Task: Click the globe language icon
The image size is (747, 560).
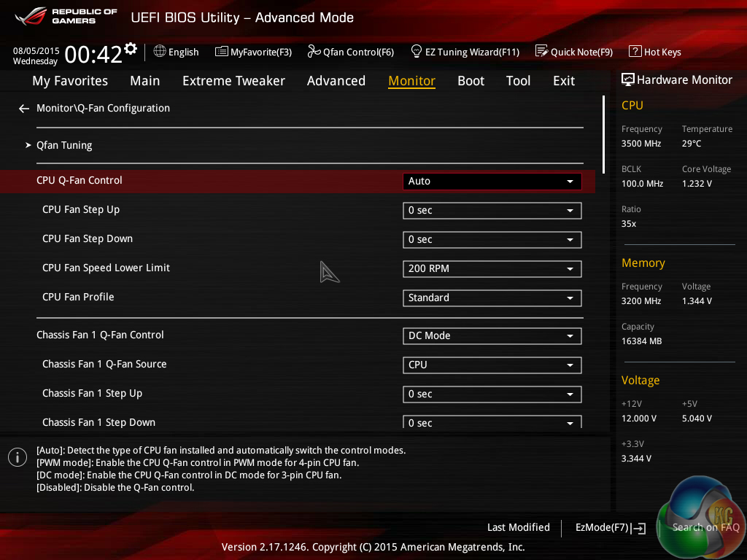Action: point(160,51)
